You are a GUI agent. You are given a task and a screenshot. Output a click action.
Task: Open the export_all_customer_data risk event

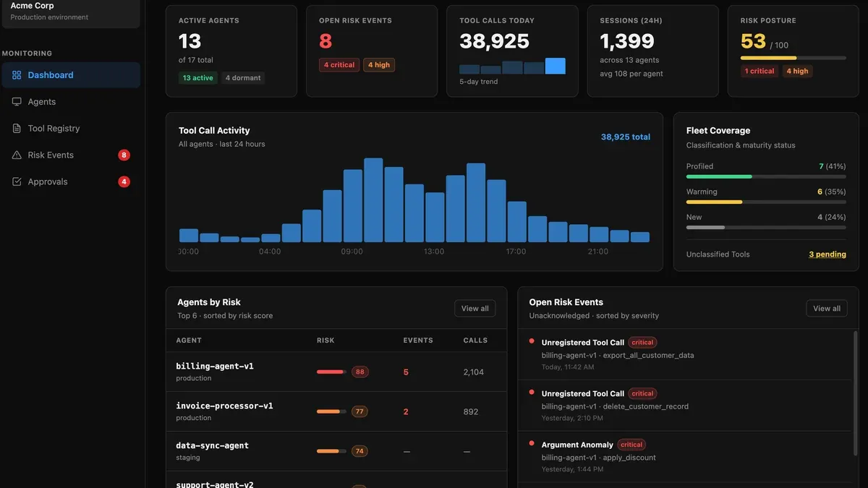pos(685,354)
